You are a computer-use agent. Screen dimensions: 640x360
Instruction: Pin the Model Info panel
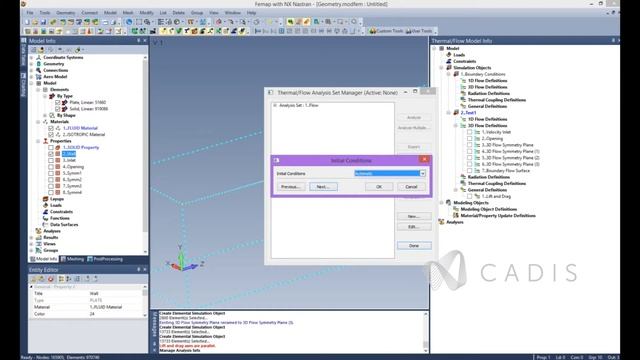coord(139,41)
